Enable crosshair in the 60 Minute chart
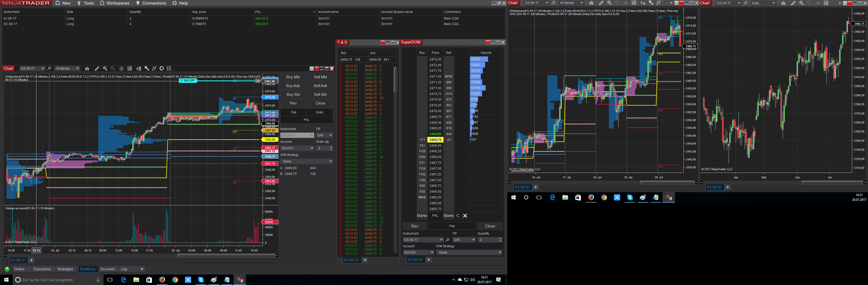 pyautogui.click(x=626, y=3)
